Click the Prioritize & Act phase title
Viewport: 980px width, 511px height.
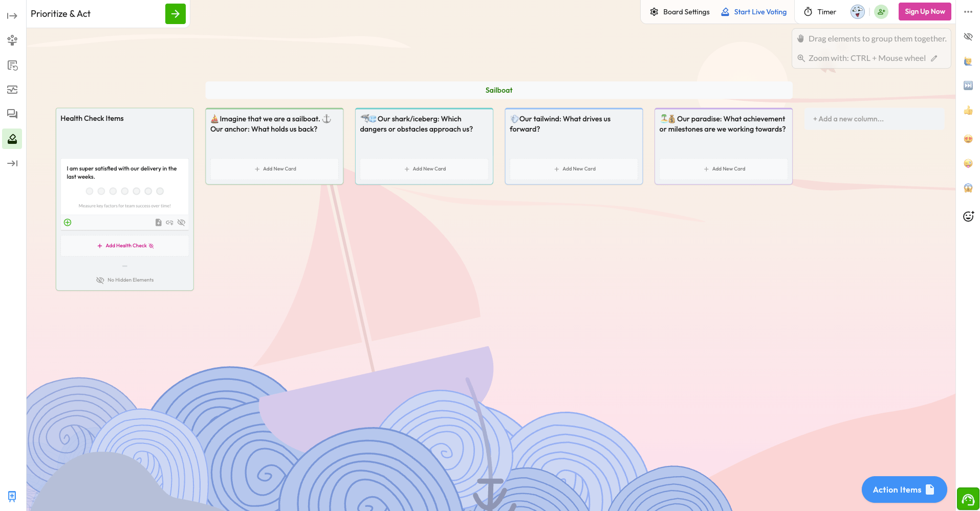(61, 14)
